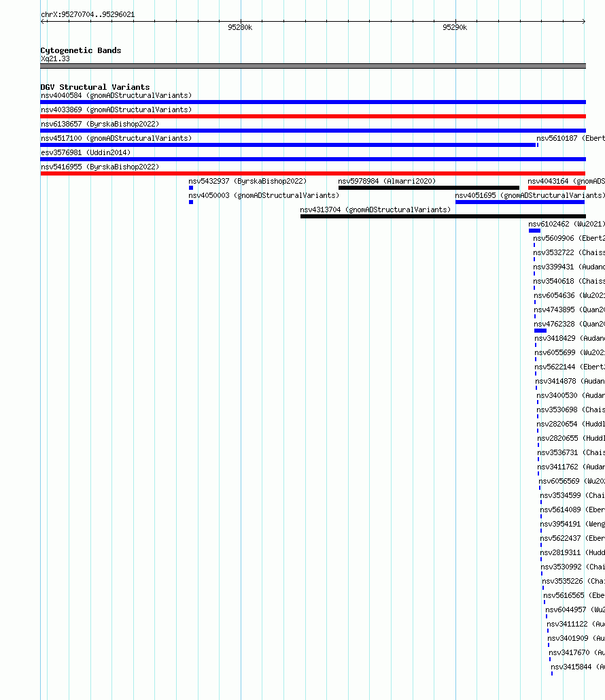Click nsv4313704 gnomADStructuralVariants label

tap(375, 210)
